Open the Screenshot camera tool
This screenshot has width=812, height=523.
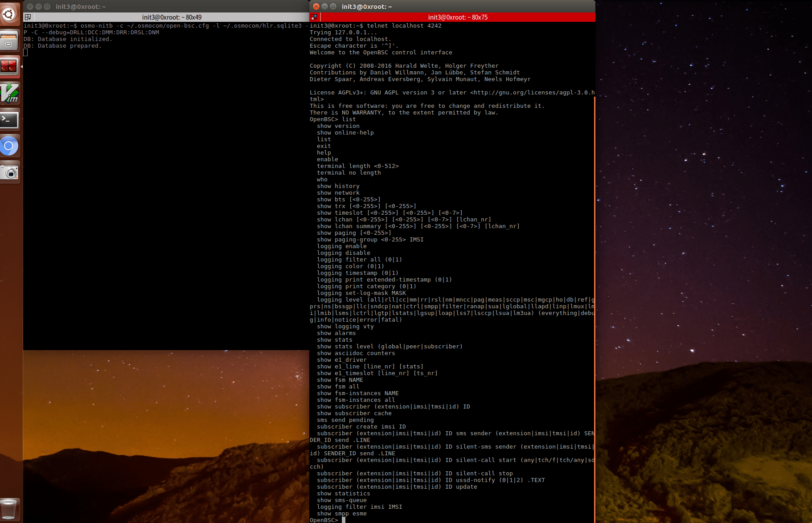coord(9,172)
